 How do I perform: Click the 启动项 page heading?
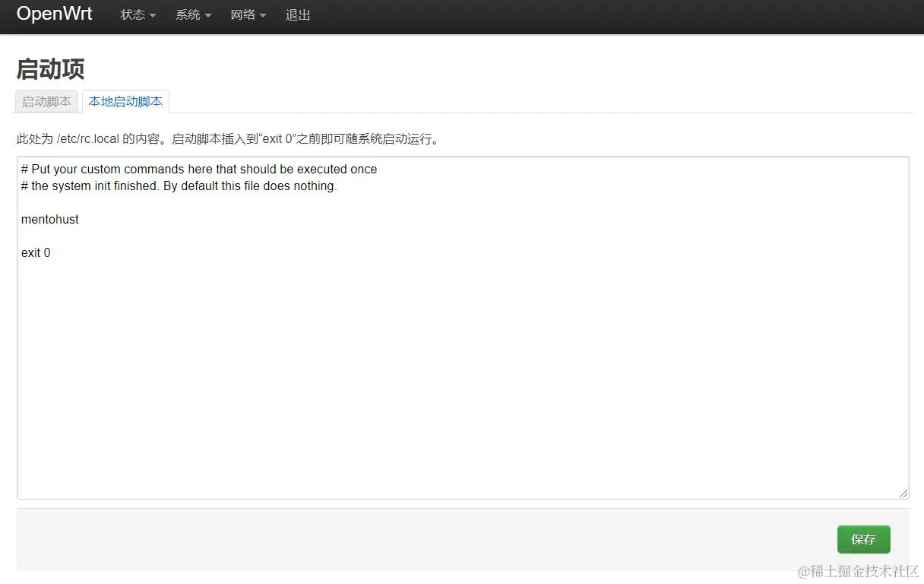(49, 69)
